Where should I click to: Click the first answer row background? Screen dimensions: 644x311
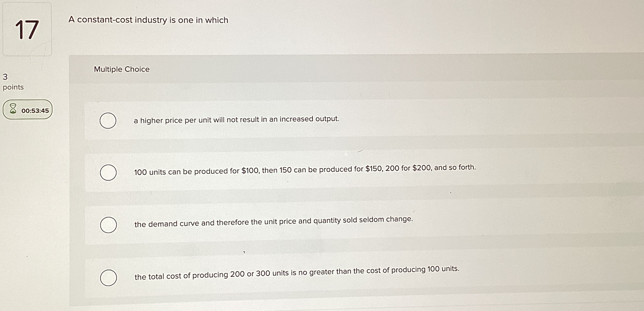point(272,120)
